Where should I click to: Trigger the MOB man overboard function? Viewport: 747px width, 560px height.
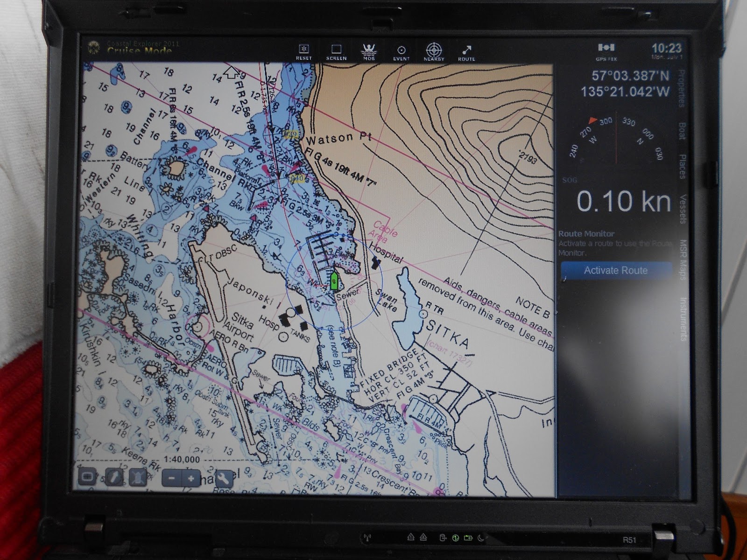tap(368, 50)
